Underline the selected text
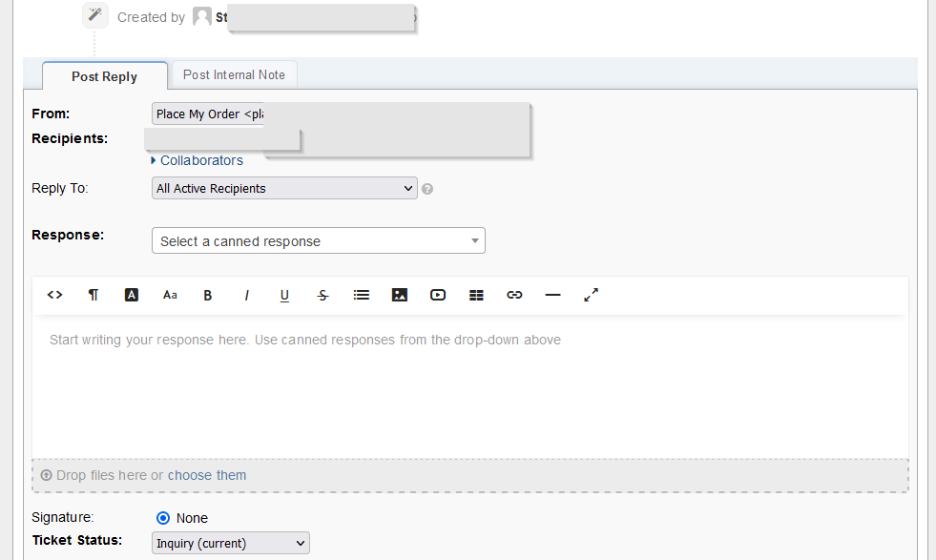This screenshot has height=560, width=936. 284,296
